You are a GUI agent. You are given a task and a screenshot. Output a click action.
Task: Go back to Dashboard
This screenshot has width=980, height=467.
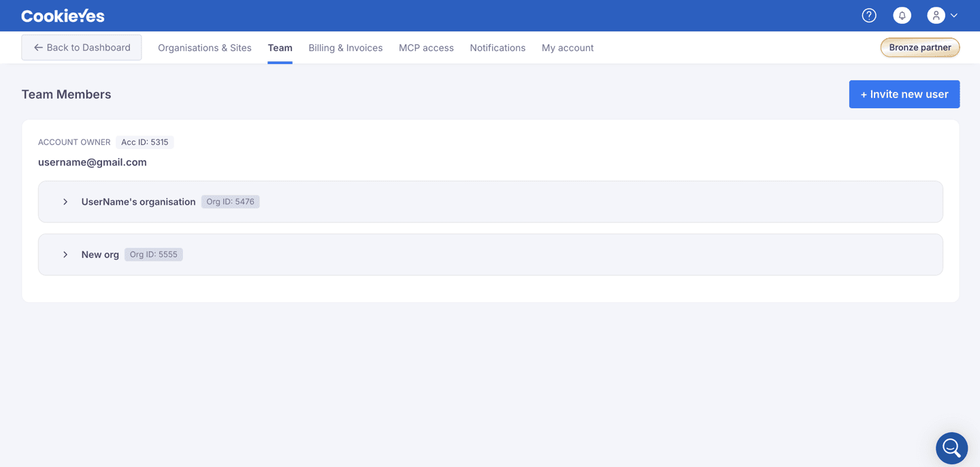[82, 48]
